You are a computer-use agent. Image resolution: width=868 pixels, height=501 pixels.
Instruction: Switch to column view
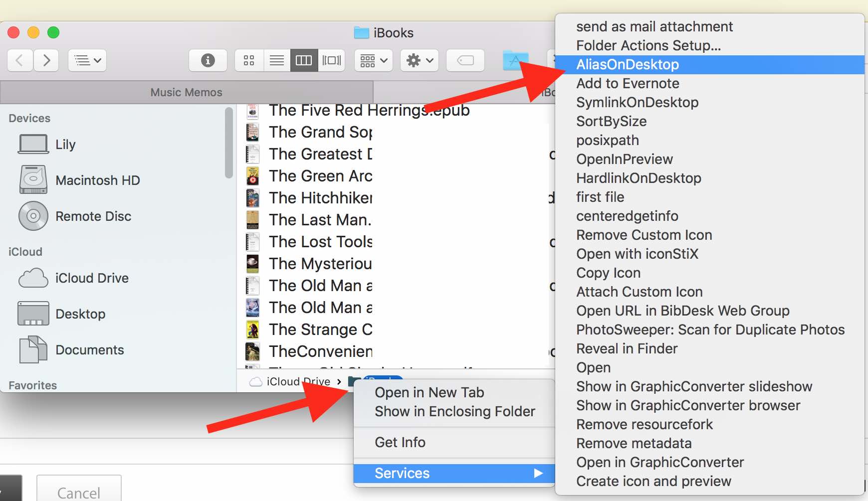(x=304, y=61)
